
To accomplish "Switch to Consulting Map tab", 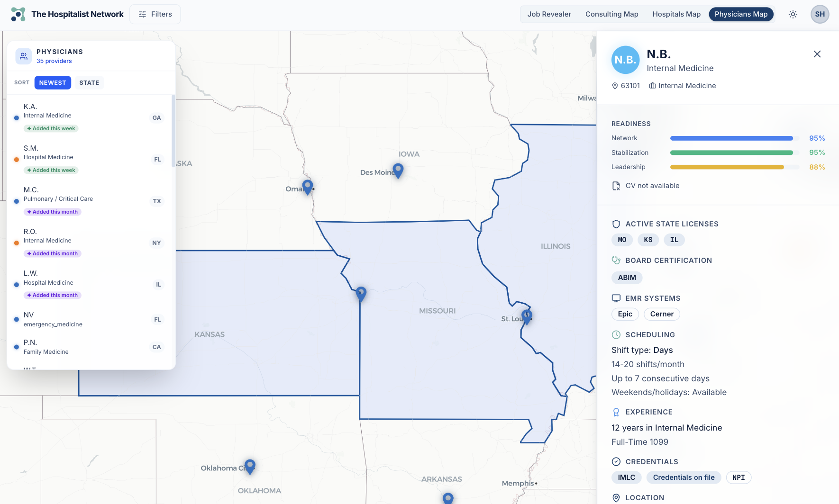I will point(611,14).
